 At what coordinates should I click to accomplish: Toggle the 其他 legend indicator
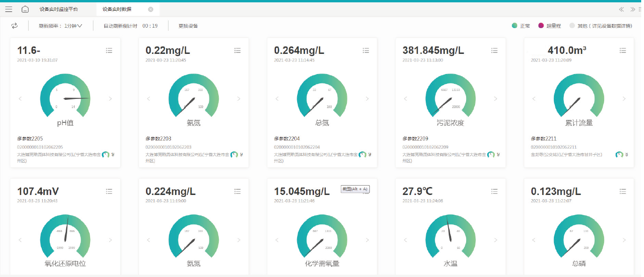point(572,26)
